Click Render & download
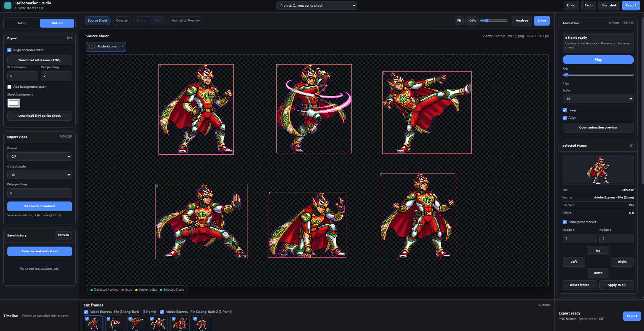Viewport: 644px width, 331px height. tap(39, 206)
